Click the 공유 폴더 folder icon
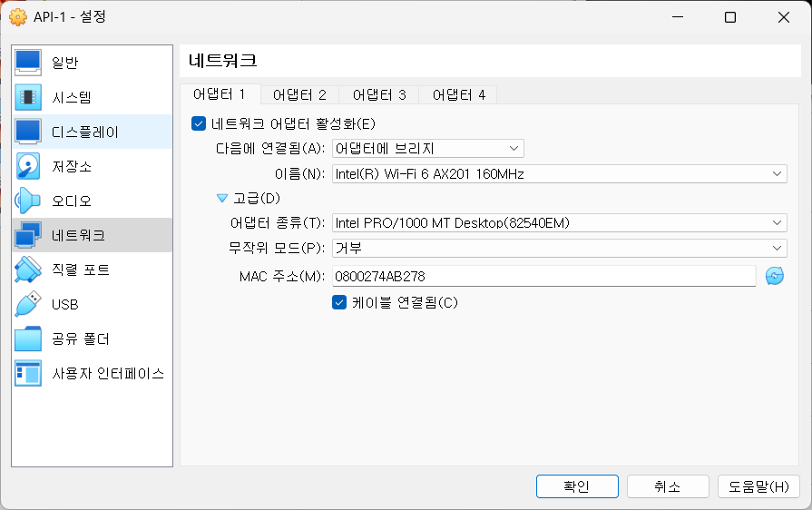 point(28,338)
